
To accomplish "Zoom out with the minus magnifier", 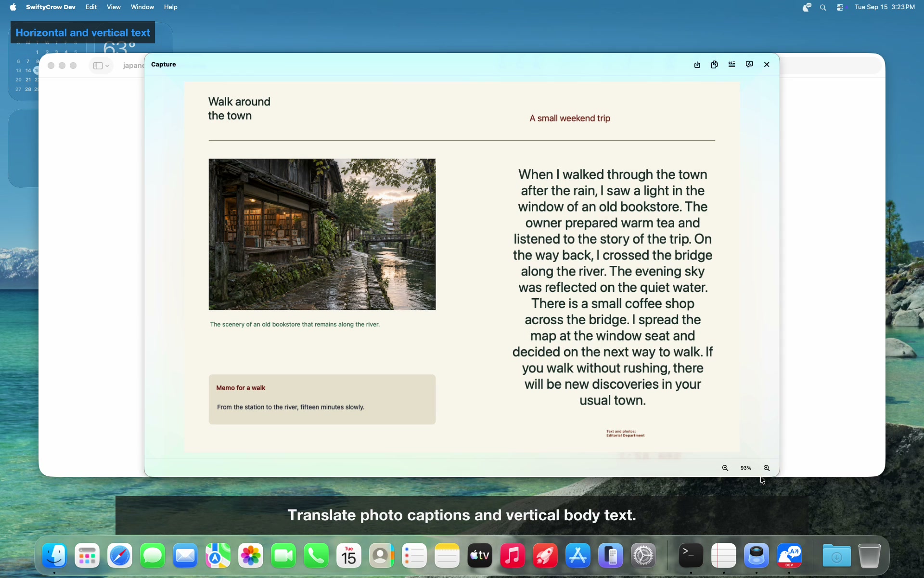I will [x=725, y=468].
